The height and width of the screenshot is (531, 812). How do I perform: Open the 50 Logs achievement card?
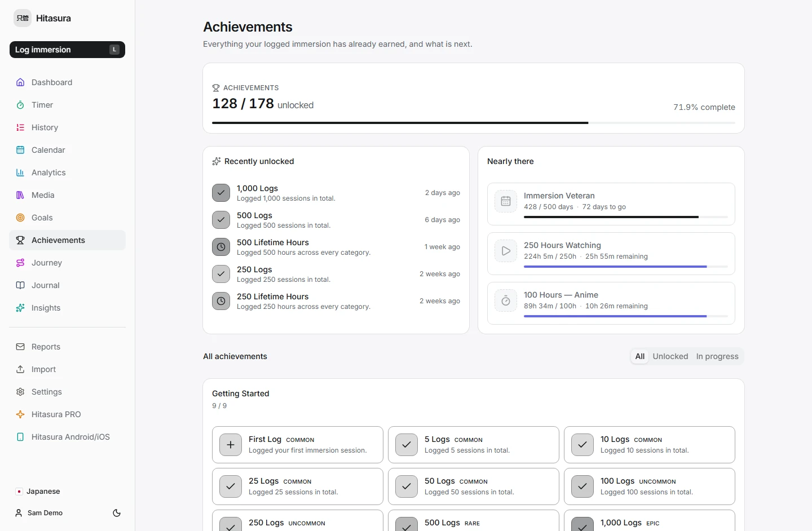coord(474,486)
